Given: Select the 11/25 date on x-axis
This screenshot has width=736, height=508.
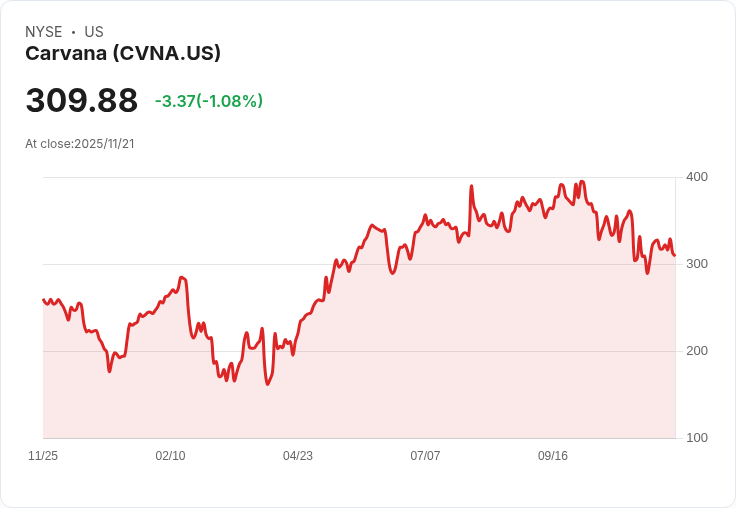Looking at the screenshot, I should (x=43, y=456).
